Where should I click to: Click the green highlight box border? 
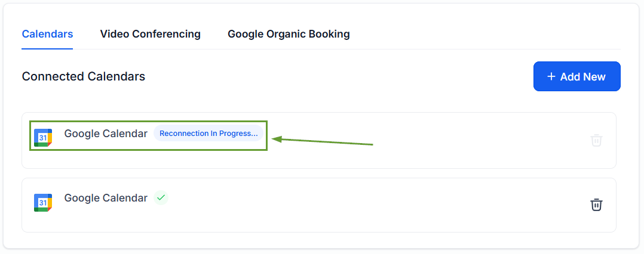[x=148, y=121]
